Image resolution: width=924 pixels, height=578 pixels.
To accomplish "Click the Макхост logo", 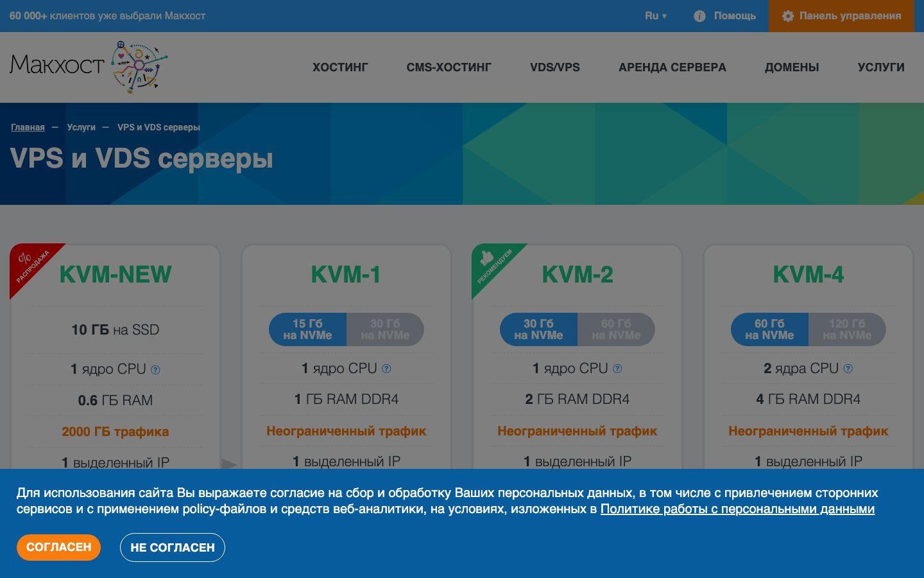I will [89, 67].
